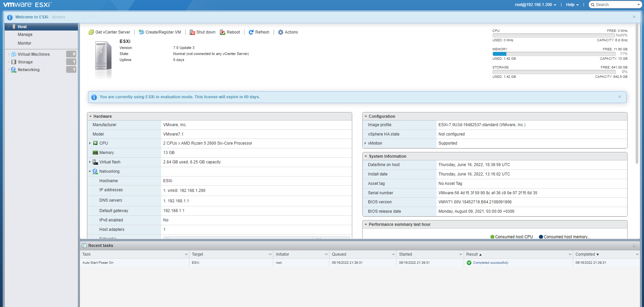Screen dimensions: 644x307
Task: Click the Welcome banner info icon
Action: pyautogui.click(x=10, y=17)
